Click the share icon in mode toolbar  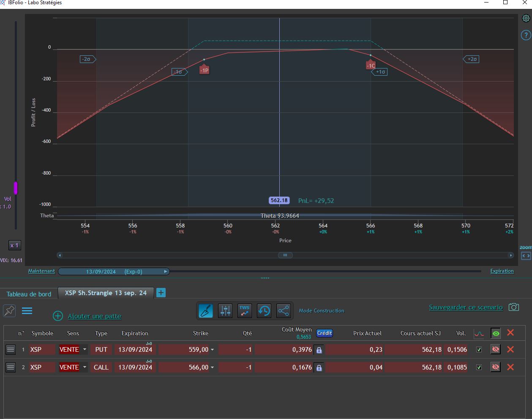284,311
